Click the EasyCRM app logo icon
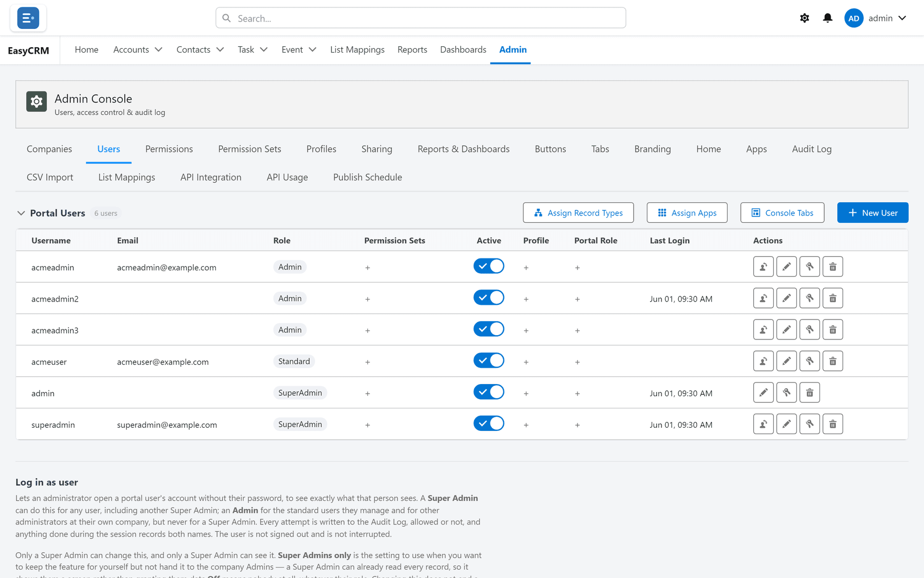The width and height of the screenshot is (924, 578). click(28, 18)
